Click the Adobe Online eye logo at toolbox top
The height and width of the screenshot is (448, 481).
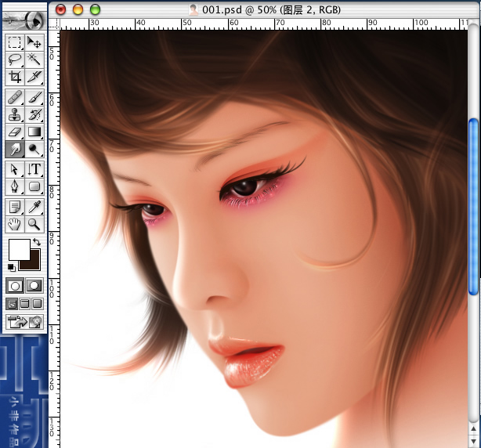24,20
